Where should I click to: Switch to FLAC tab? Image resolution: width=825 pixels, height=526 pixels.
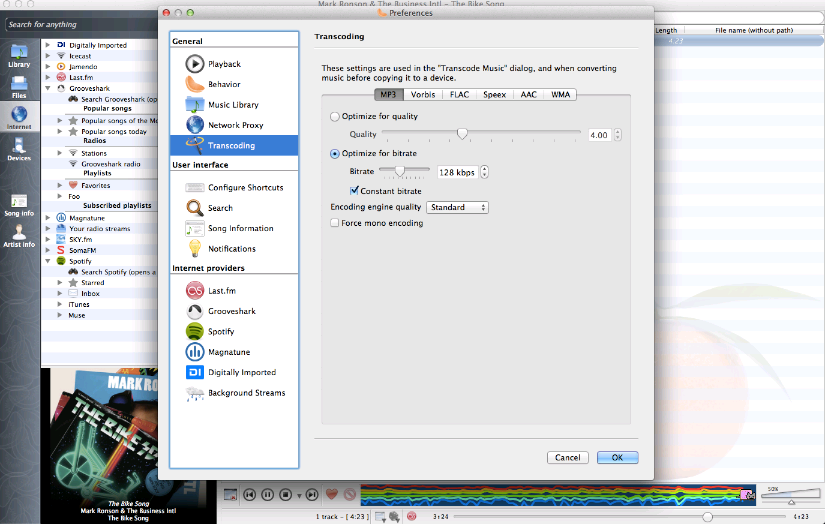[x=459, y=95]
